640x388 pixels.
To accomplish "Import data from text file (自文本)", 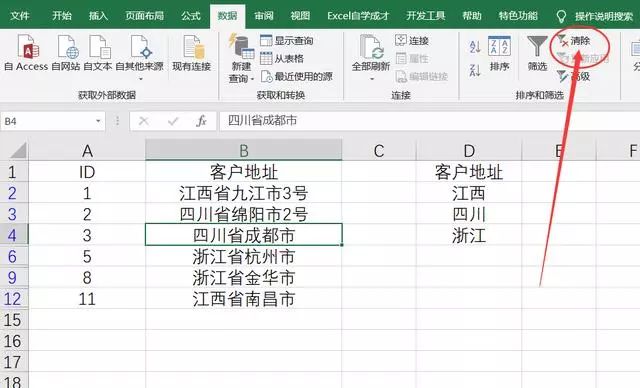I will click(x=98, y=53).
